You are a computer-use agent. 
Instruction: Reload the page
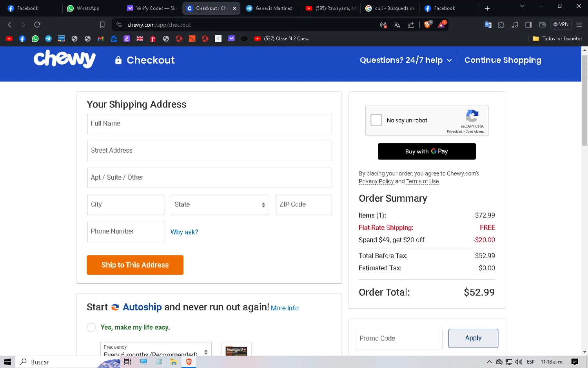coord(37,25)
